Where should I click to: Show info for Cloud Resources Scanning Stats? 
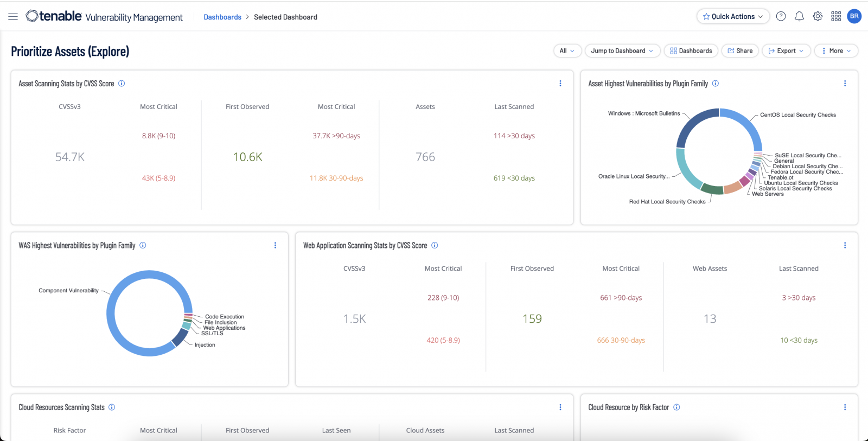point(112,407)
